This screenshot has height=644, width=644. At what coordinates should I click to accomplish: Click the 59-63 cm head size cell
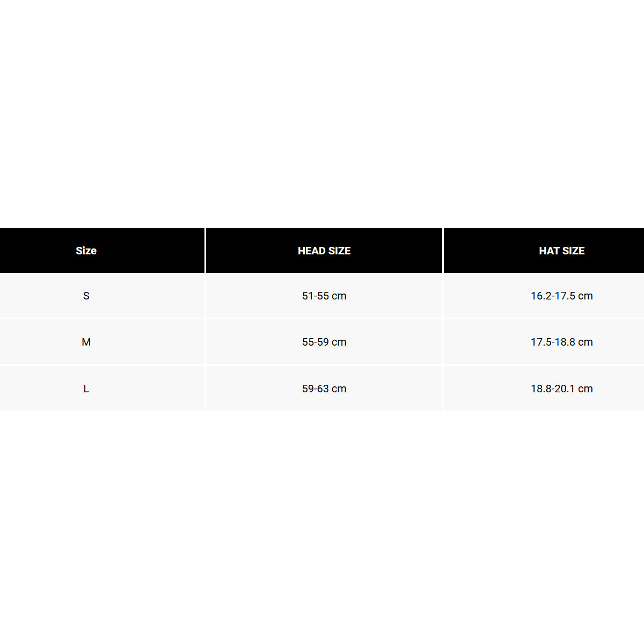click(x=324, y=389)
